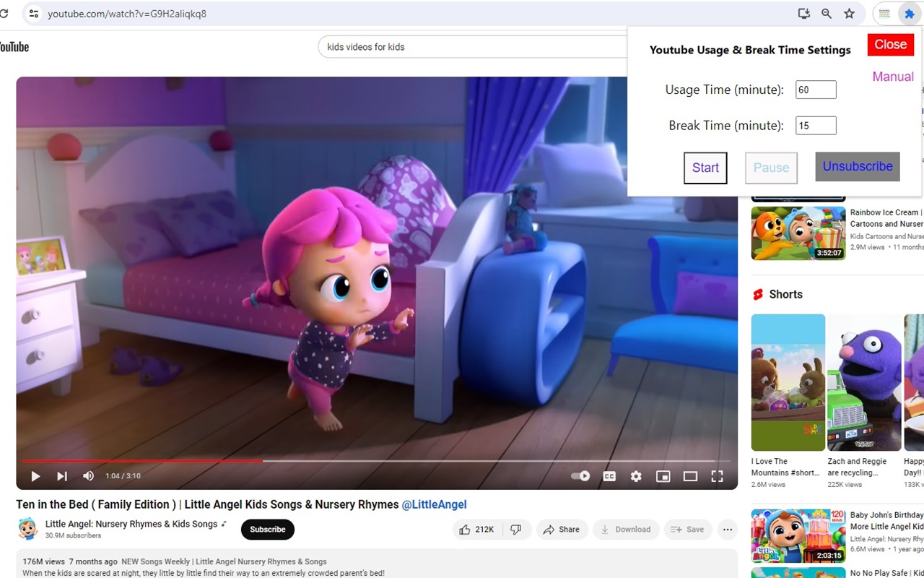Go to YouTube home via logo

[x=14, y=47]
